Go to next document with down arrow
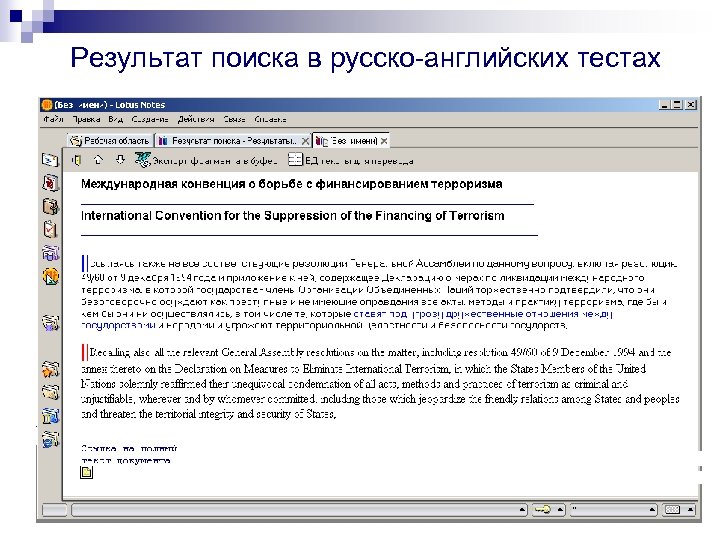The width and height of the screenshot is (720, 540). point(120,160)
